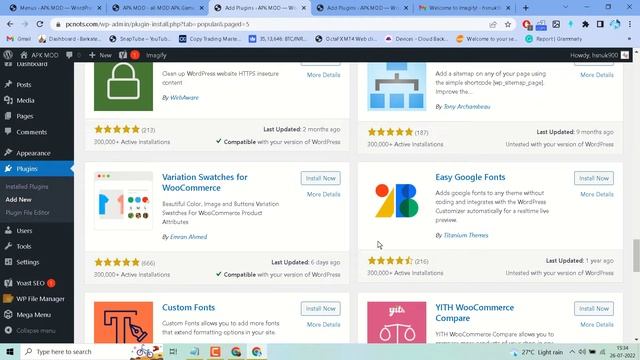Open author WebAware link

point(184,98)
